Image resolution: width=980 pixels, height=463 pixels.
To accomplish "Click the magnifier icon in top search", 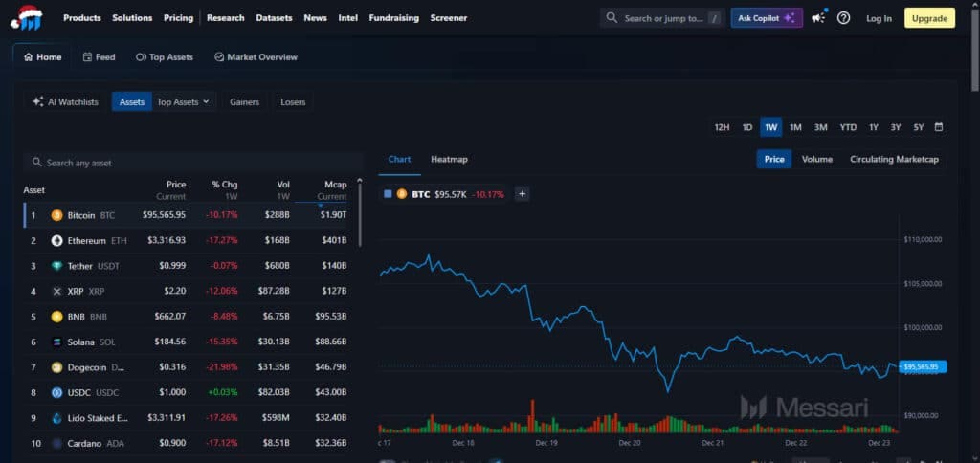I will (x=612, y=17).
